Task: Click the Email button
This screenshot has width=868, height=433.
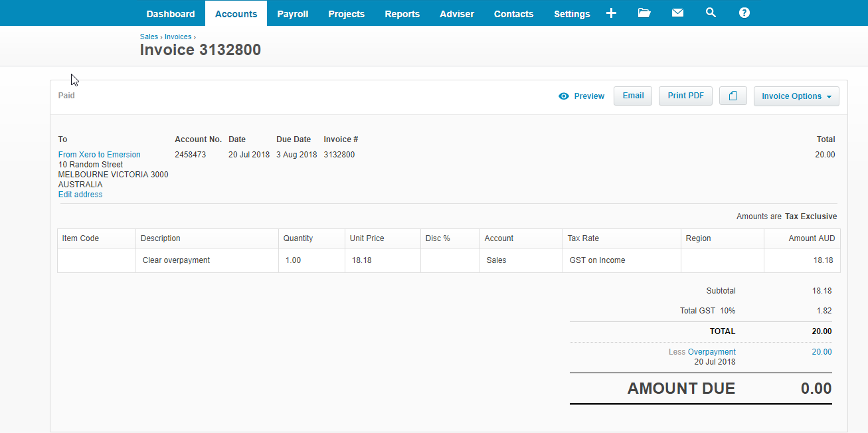Action: pos(632,96)
